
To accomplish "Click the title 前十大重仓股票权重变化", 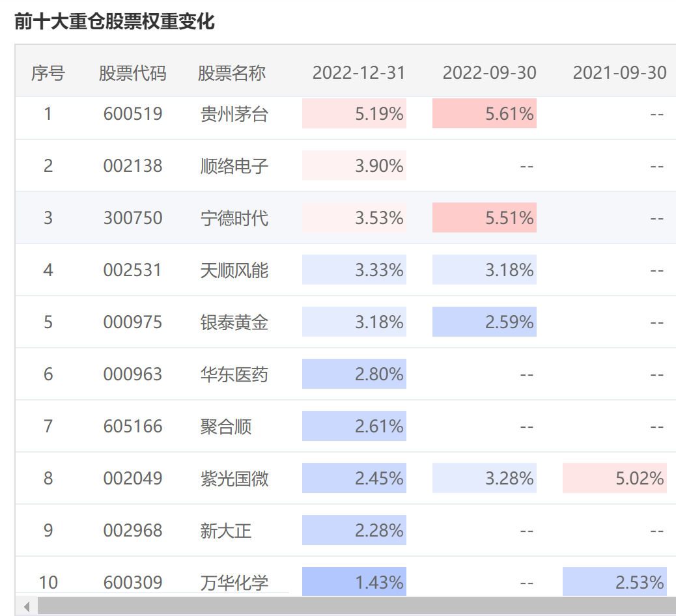I will 115,21.
